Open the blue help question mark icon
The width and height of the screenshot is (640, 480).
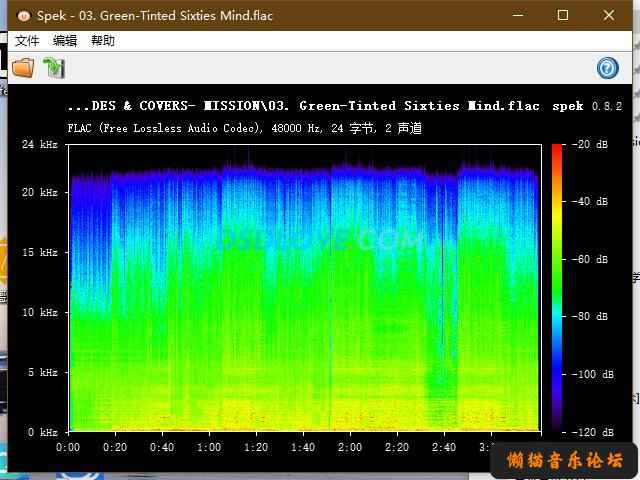(608, 68)
